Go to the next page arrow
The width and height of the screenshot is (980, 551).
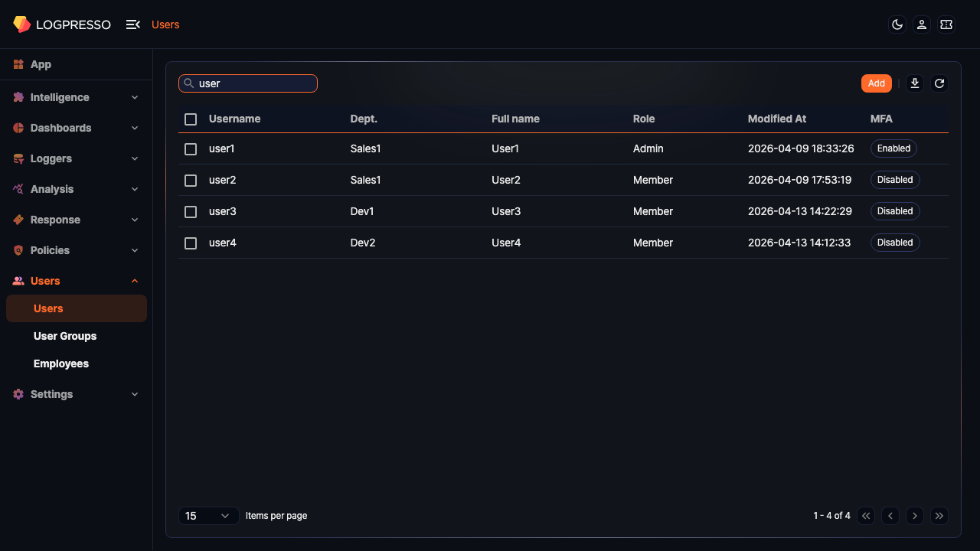pos(915,516)
